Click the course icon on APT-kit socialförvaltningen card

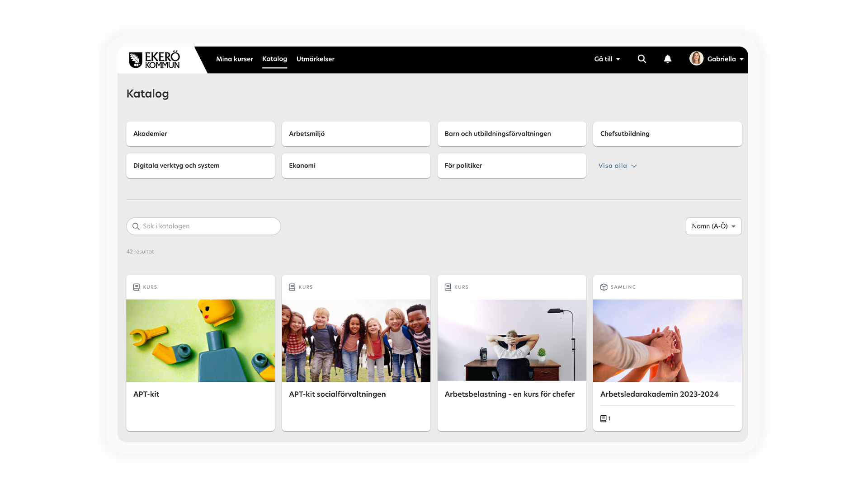(292, 287)
